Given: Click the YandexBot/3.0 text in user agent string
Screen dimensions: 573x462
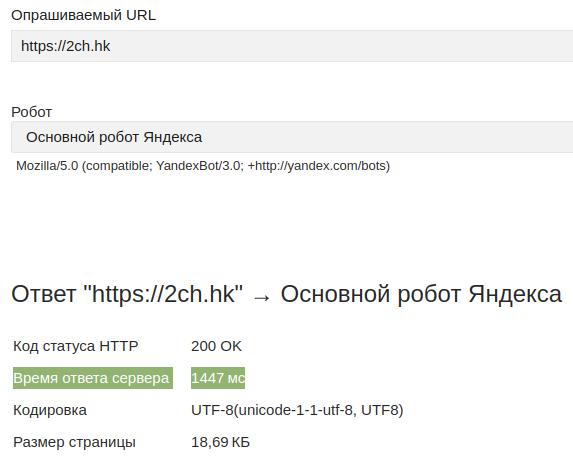Looking at the screenshot, I should tap(199, 166).
